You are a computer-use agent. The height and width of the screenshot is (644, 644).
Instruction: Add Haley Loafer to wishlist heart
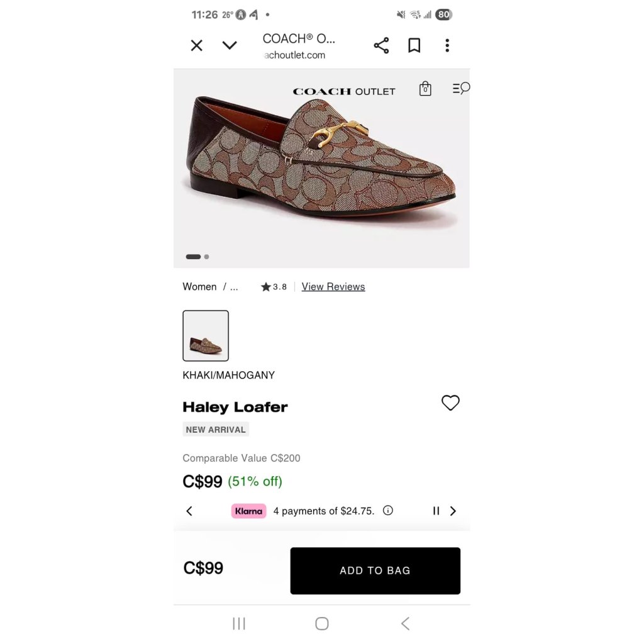pyautogui.click(x=450, y=402)
